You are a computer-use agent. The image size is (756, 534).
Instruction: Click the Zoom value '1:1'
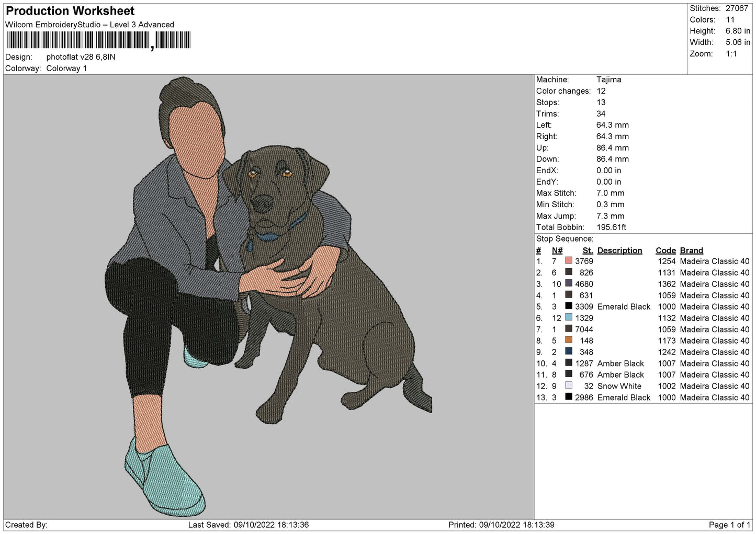(731, 54)
